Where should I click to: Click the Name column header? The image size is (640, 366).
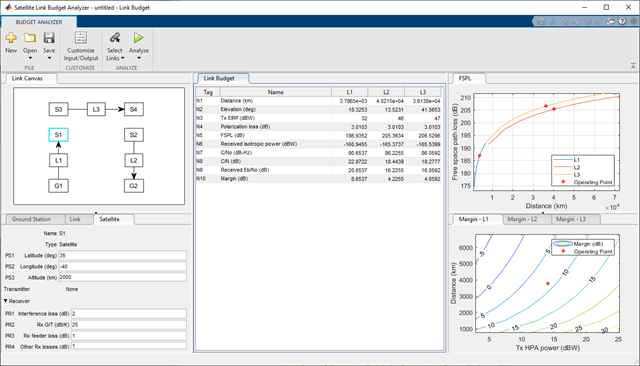[x=276, y=92]
